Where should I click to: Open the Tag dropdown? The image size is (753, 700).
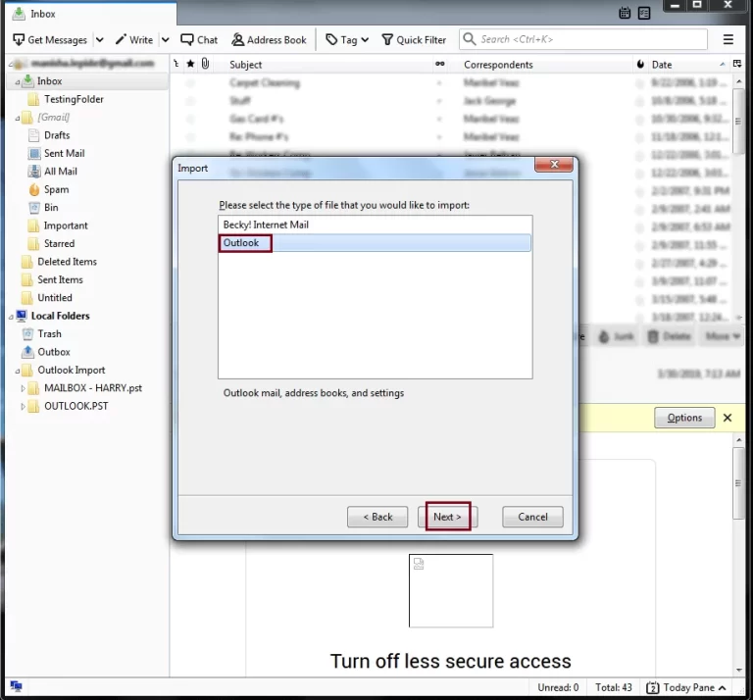pos(347,40)
